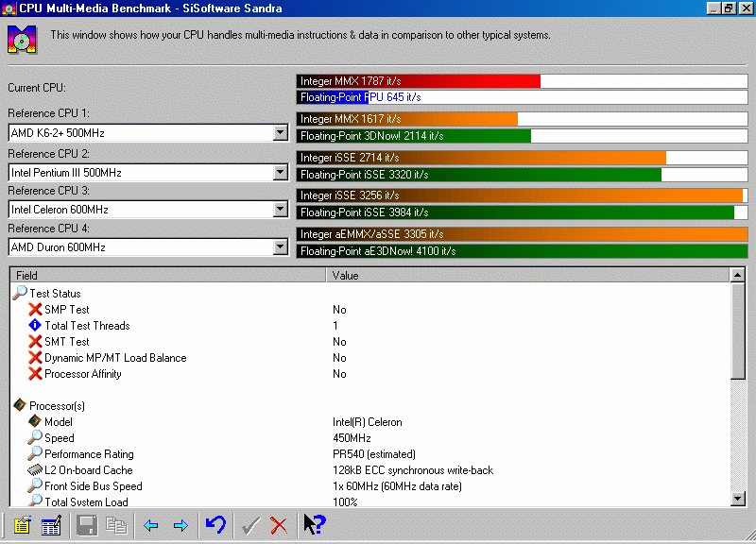Minimize the Sandra benchmark window
Screen dimensions: 756x544
tap(714, 8)
